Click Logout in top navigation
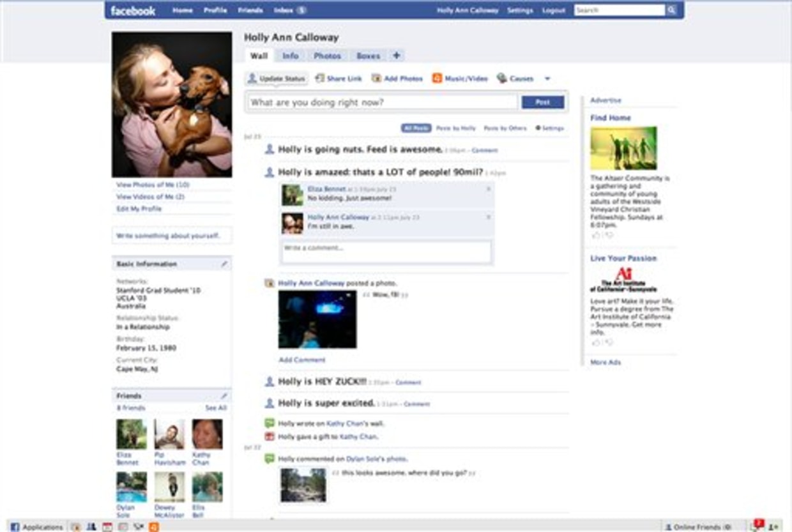792x532 pixels. (554, 10)
